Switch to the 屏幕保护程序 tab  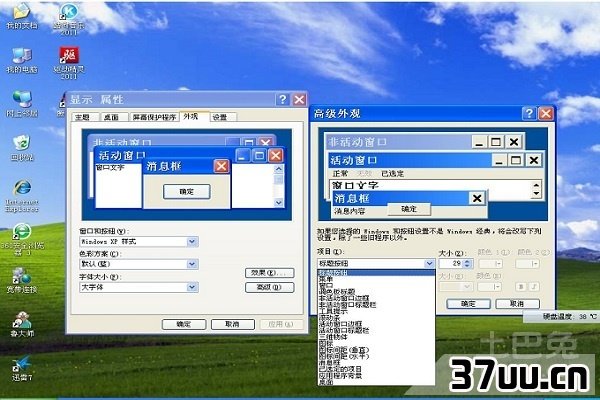155,117
